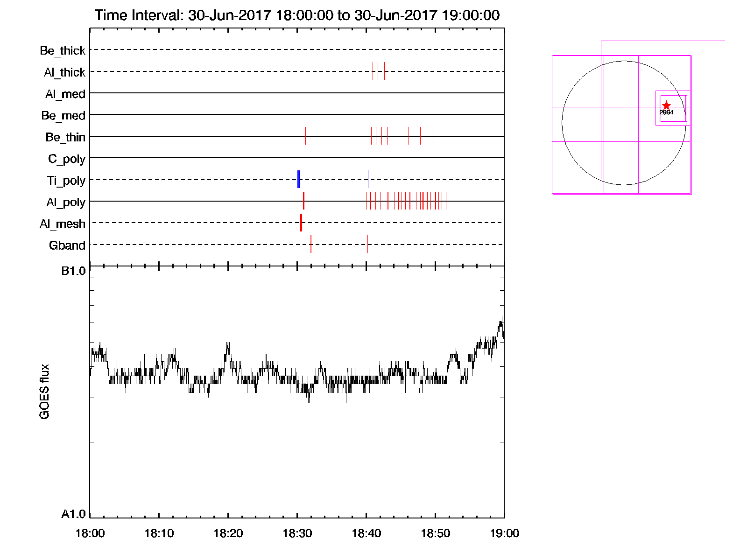The width and height of the screenshot is (747, 560).
Task: Click the Be_med filter label
Action: pos(63,116)
